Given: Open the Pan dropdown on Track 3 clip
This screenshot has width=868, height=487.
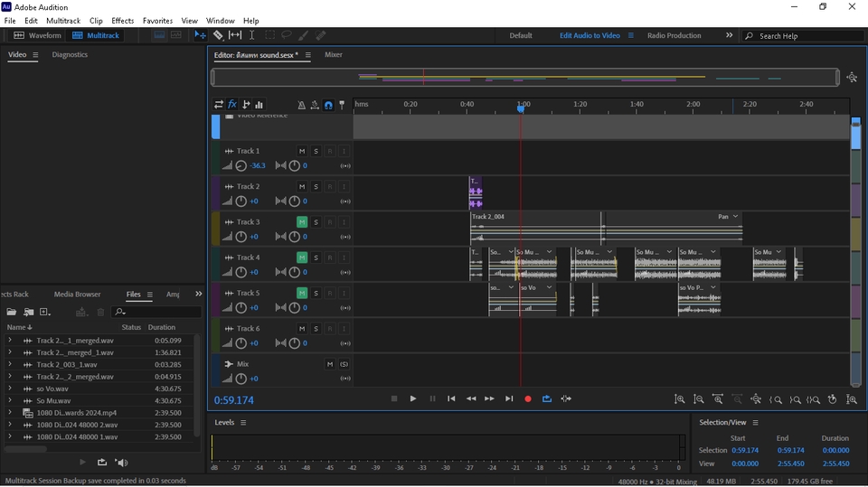Looking at the screenshot, I should pyautogui.click(x=735, y=217).
